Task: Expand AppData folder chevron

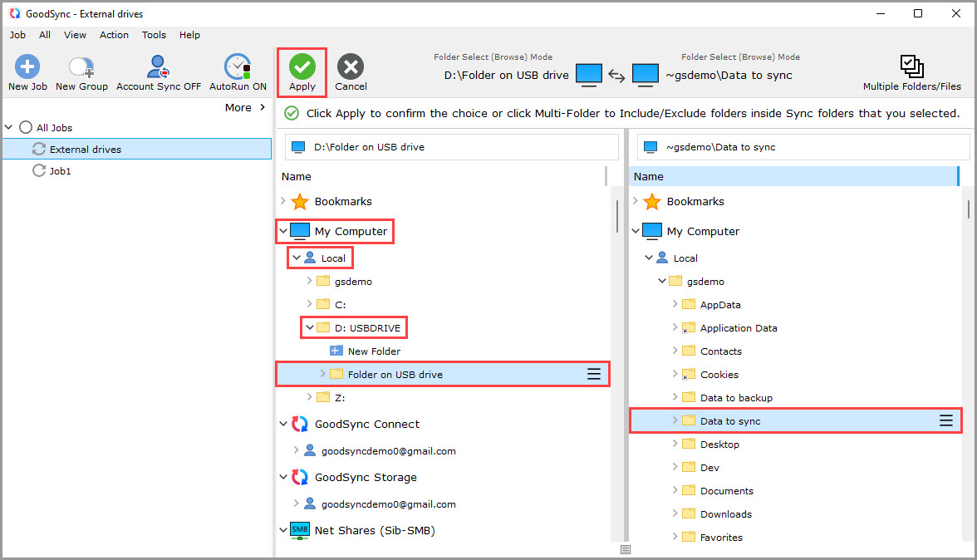Action: pyautogui.click(x=675, y=304)
